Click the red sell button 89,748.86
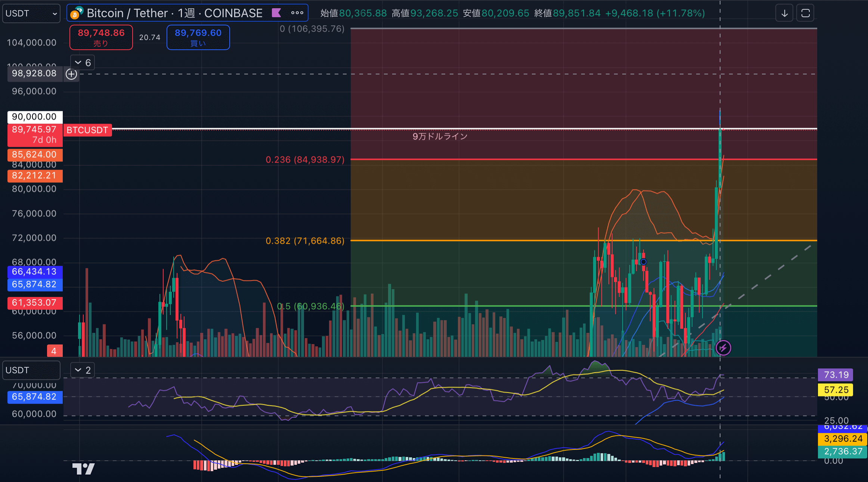Image resolution: width=868 pixels, height=482 pixels. pyautogui.click(x=101, y=37)
